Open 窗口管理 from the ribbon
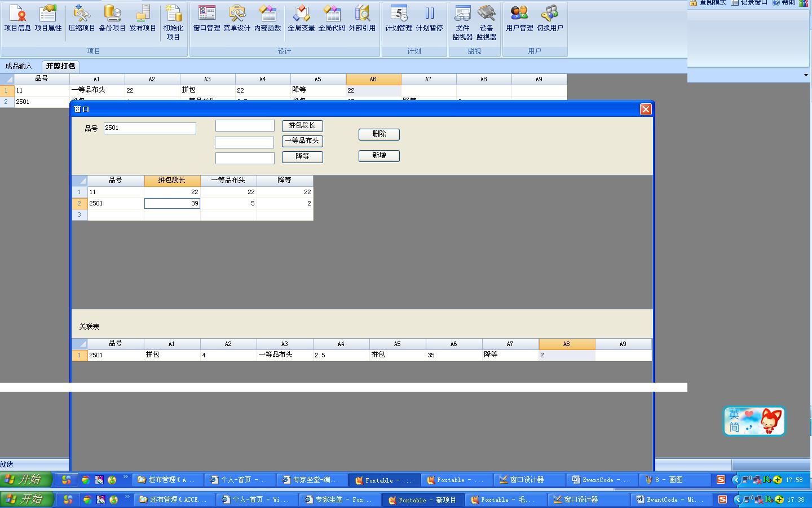This screenshot has width=812, height=508. coord(206,19)
